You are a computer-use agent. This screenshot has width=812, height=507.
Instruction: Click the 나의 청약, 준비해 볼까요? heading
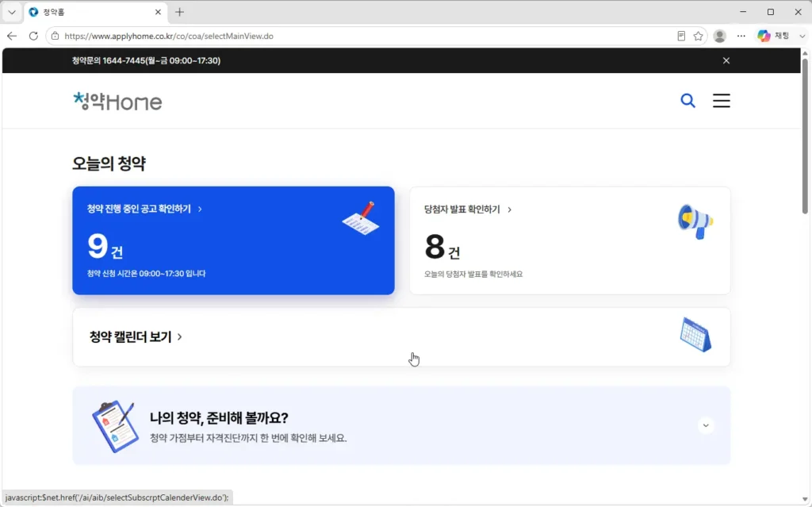tap(219, 418)
